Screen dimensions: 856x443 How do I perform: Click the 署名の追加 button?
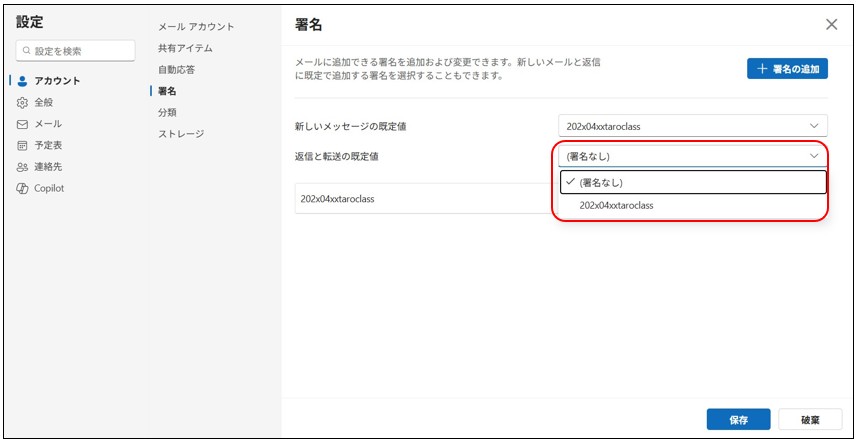[x=787, y=69]
